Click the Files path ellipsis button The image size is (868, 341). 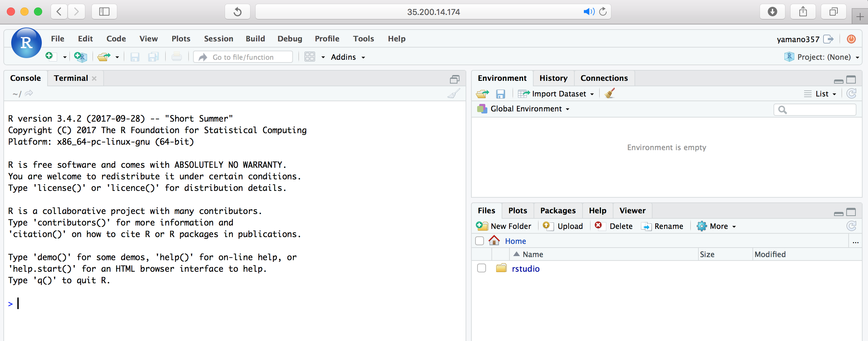(x=856, y=241)
